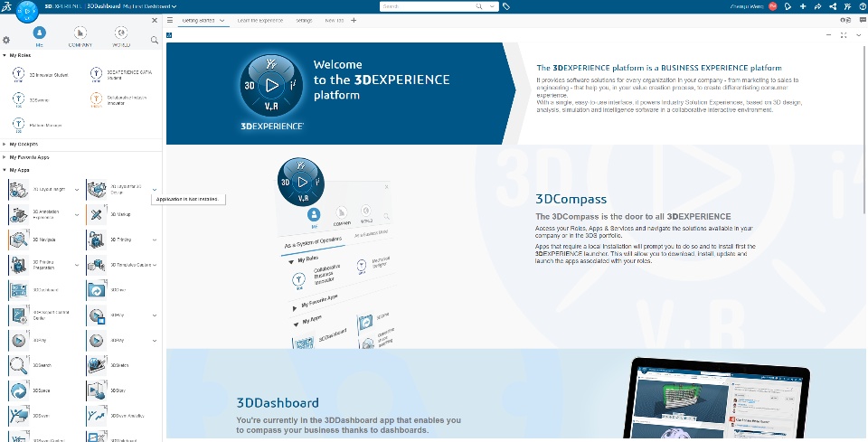This screenshot has height=442, width=868.
Task: Open the Getting Started tab dropdown arrow
Action: 222,21
